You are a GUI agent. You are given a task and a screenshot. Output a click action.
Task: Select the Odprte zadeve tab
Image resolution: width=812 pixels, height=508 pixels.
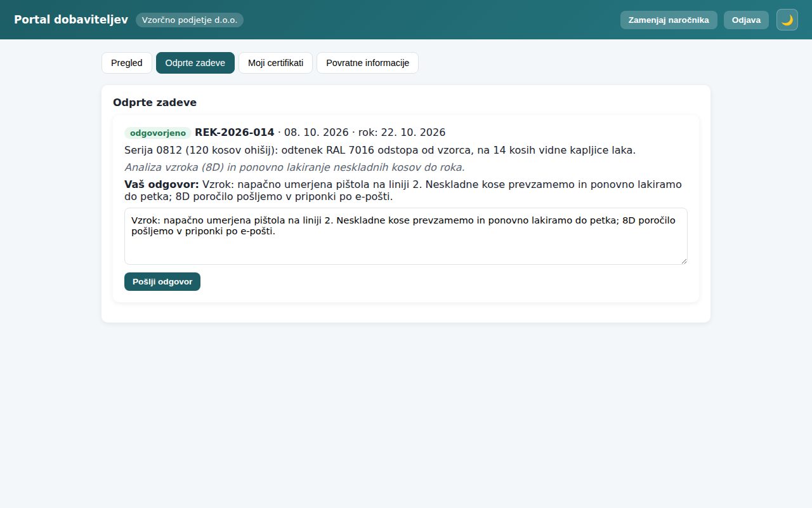point(195,63)
